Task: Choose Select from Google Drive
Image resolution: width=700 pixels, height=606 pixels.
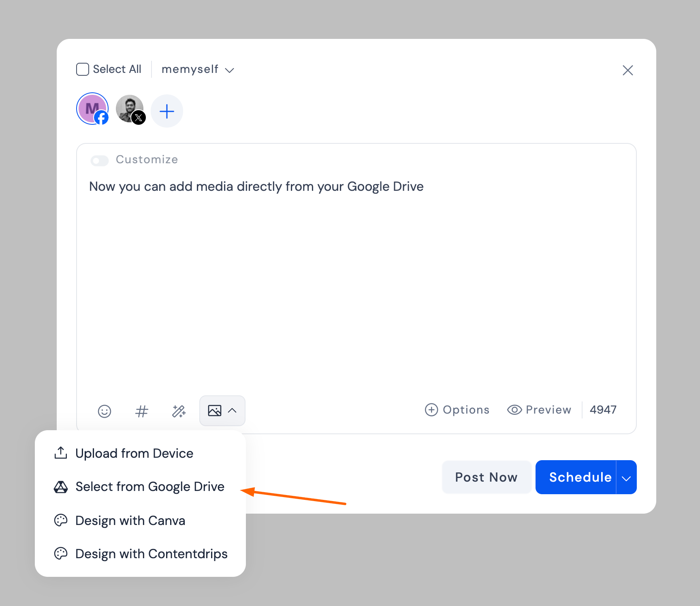Action: 149,487
